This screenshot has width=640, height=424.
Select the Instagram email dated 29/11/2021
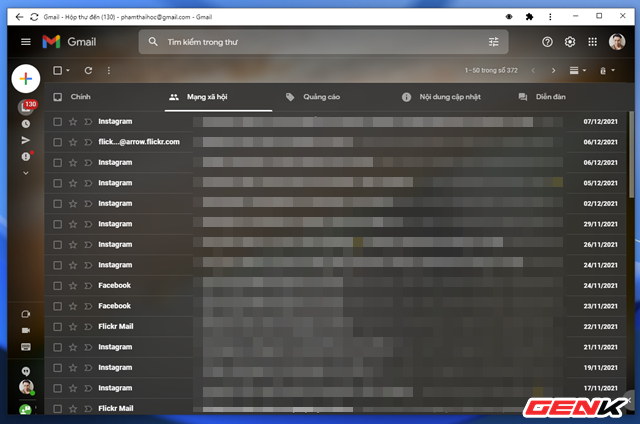58,224
